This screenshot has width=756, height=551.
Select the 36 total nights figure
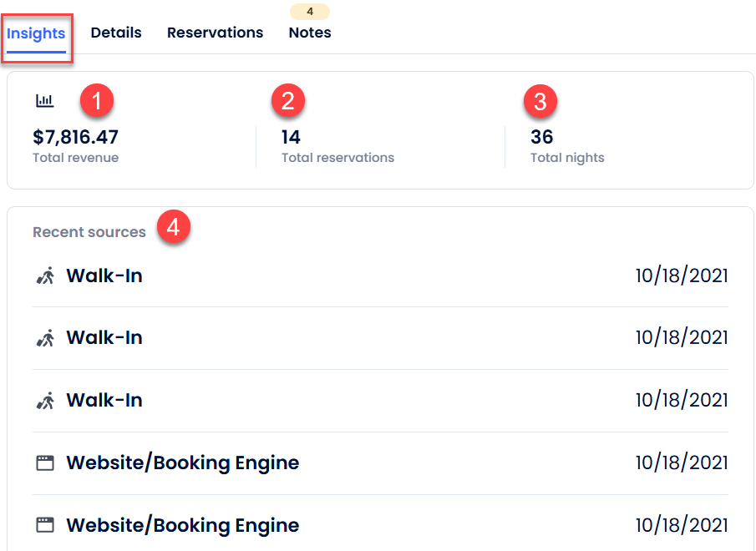(542, 137)
